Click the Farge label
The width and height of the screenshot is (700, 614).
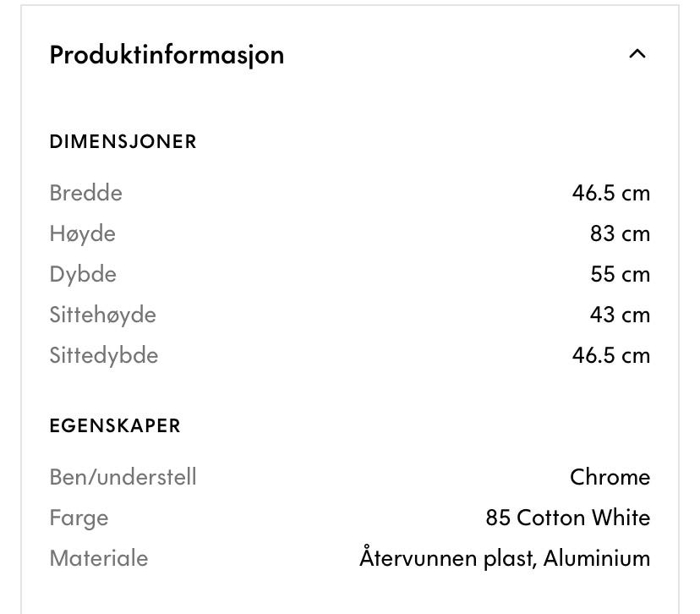79,518
